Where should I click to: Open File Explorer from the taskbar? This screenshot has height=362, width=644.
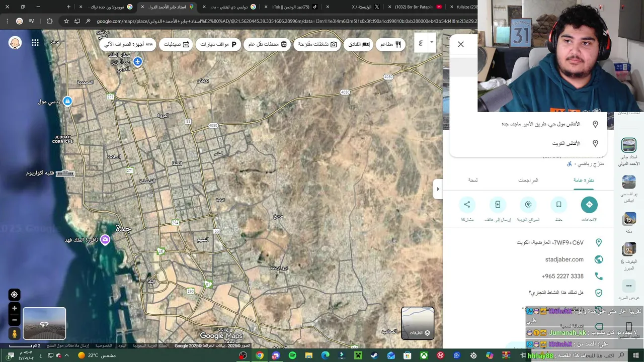point(309,355)
